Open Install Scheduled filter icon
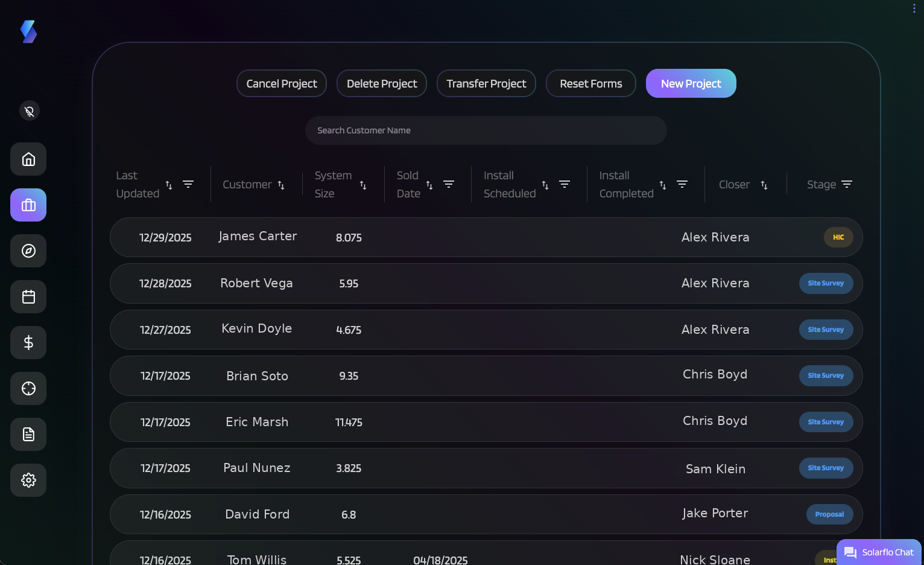 click(x=565, y=184)
